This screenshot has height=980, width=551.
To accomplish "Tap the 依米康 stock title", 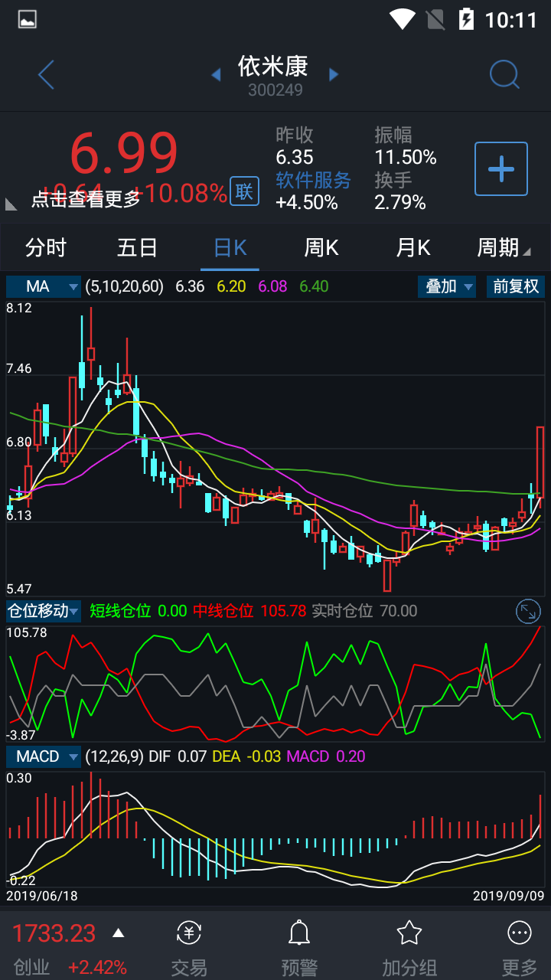I will 273,66.
